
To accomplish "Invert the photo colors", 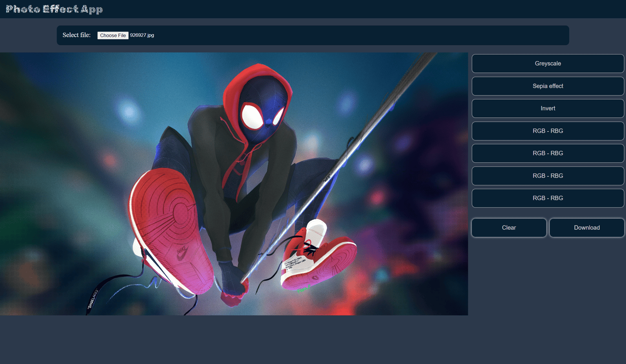I will pyautogui.click(x=548, y=108).
